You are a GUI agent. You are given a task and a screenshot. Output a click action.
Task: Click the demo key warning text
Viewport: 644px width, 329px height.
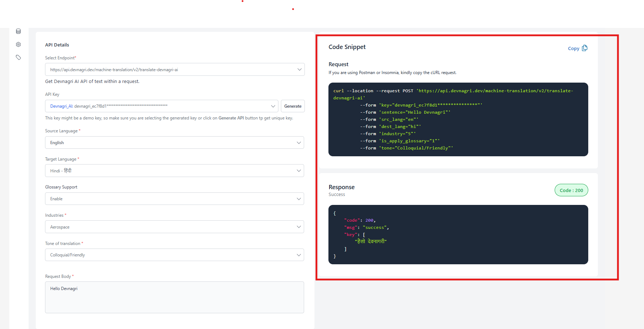pyautogui.click(x=169, y=118)
